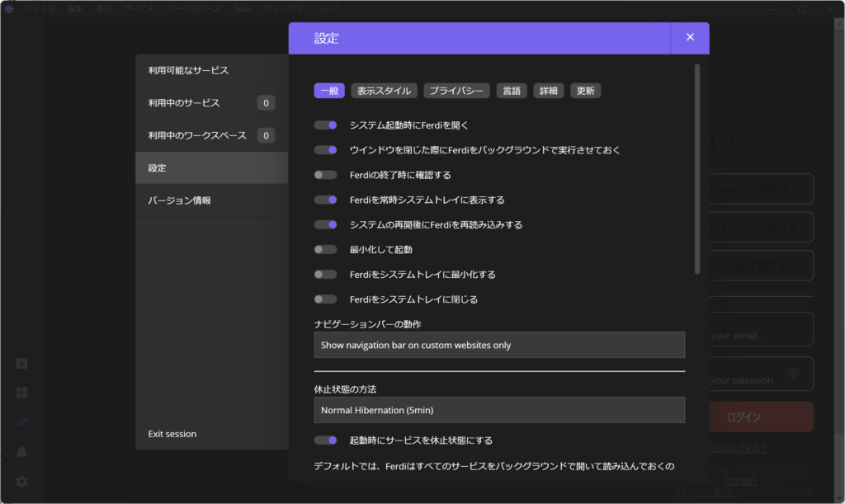Switch to the 表示スタイル tab

pos(384,91)
